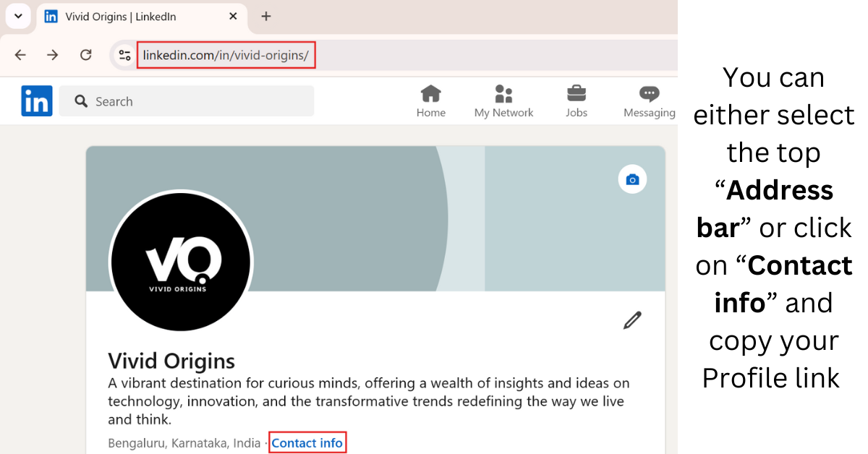
Task: Open the tab search dropdown arrow
Action: tap(18, 16)
